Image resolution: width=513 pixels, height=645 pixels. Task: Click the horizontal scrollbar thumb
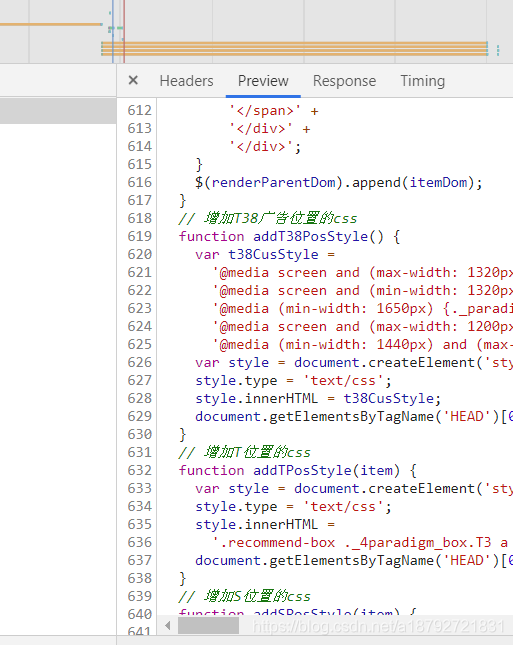tap(208, 626)
